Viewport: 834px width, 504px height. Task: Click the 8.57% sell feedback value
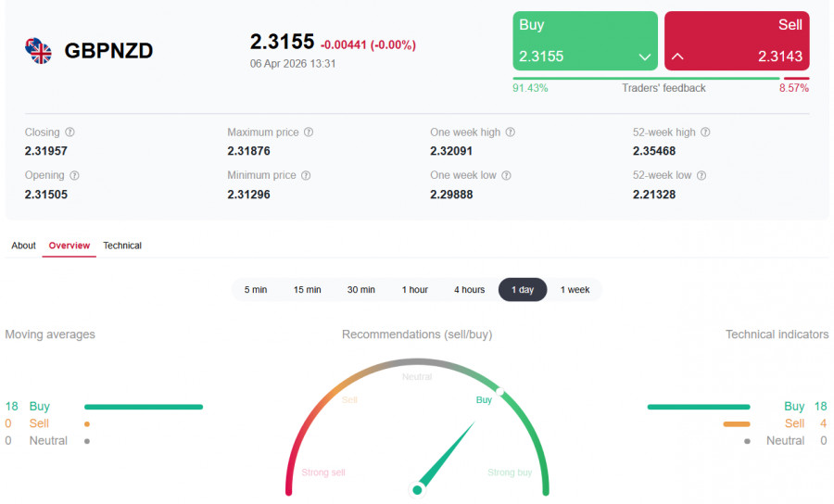coord(794,88)
